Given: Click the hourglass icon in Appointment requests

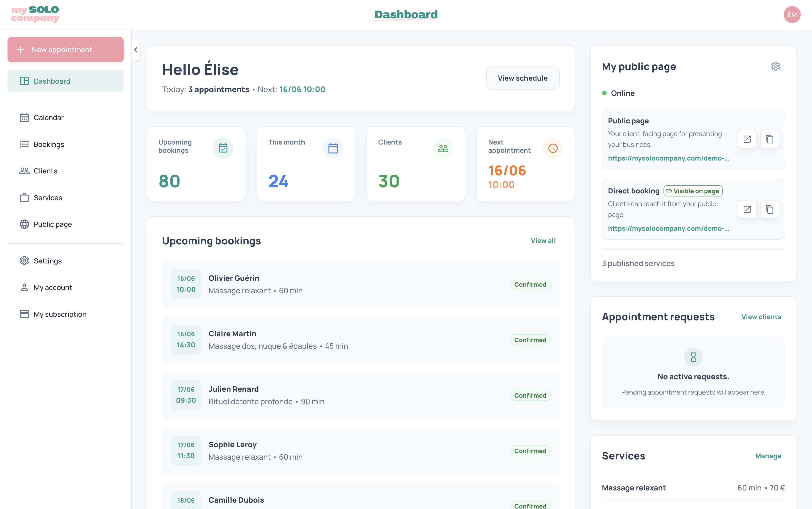Looking at the screenshot, I should [x=693, y=357].
